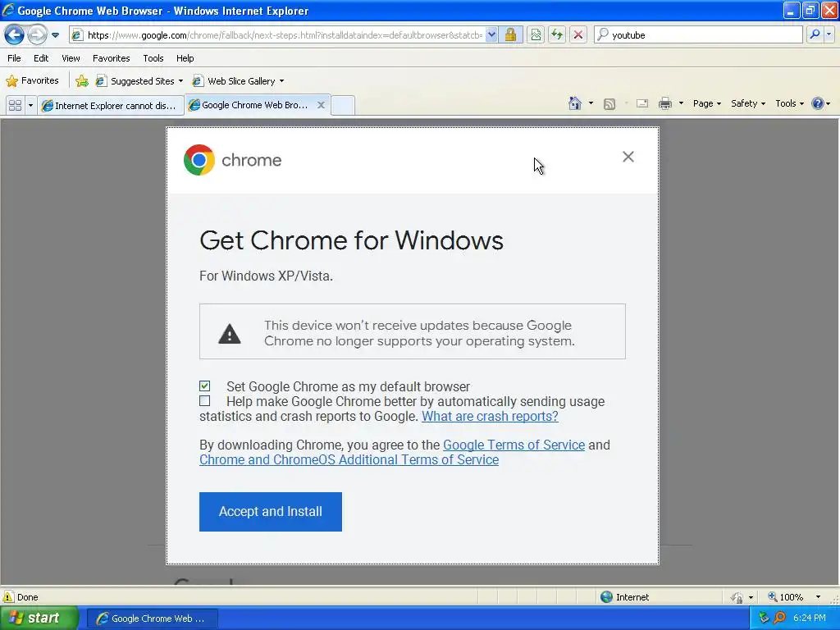This screenshot has height=630, width=840.
Task: Click system tray network icon
Action: [x=764, y=619]
